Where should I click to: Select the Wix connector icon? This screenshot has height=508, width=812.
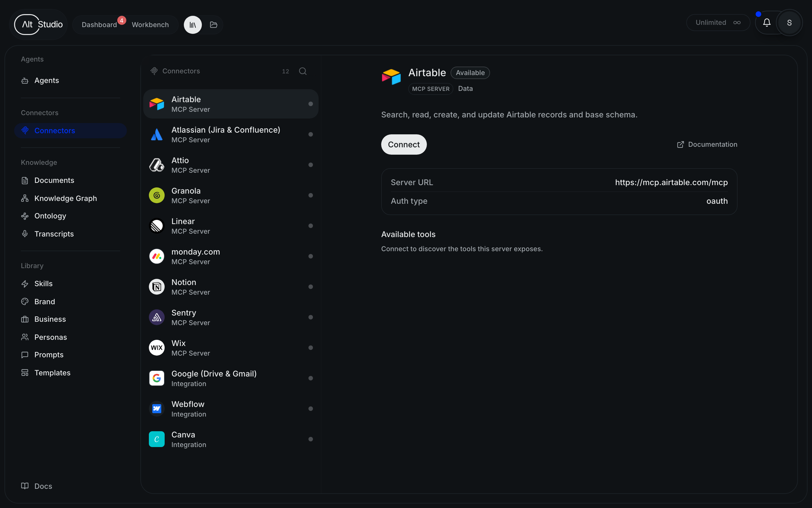click(x=157, y=348)
